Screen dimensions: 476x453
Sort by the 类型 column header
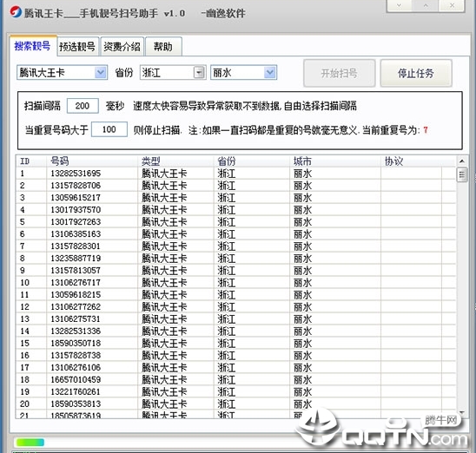(x=176, y=161)
